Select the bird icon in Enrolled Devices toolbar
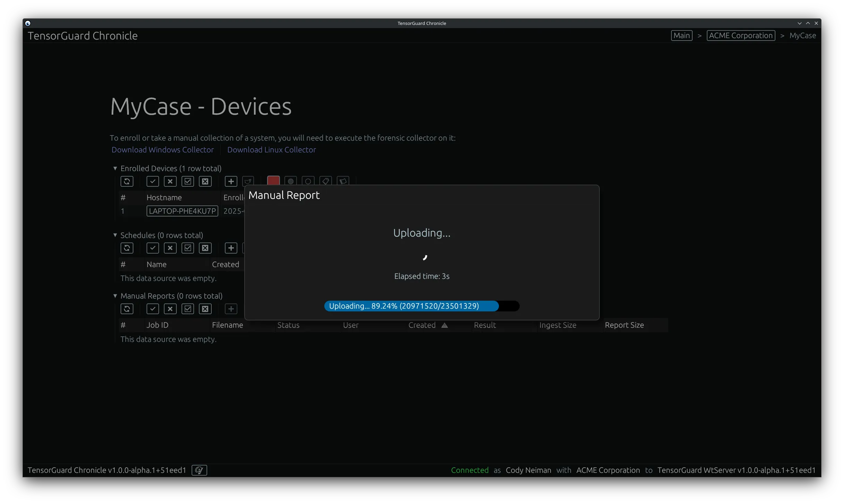Image resolution: width=844 pixels, height=504 pixels. pos(248,181)
